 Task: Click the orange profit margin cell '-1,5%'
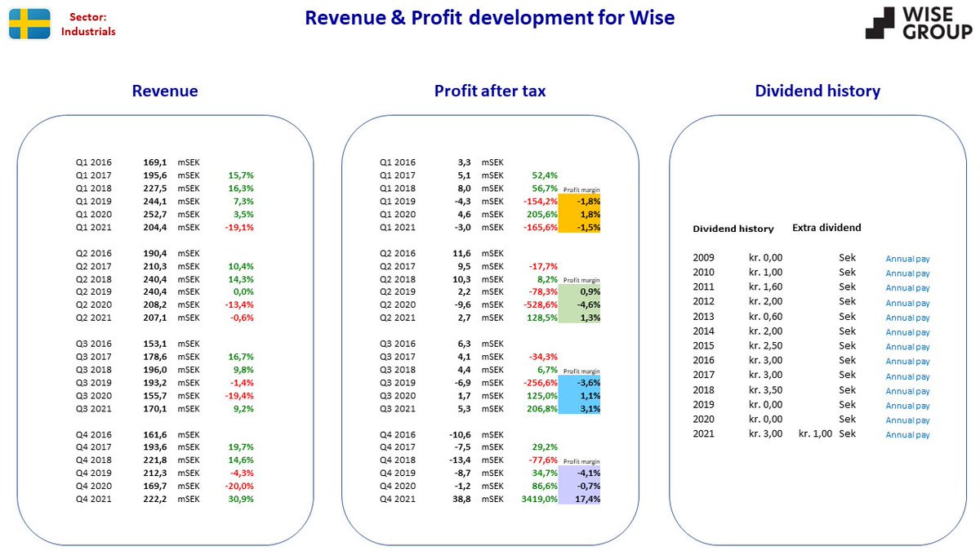point(579,228)
